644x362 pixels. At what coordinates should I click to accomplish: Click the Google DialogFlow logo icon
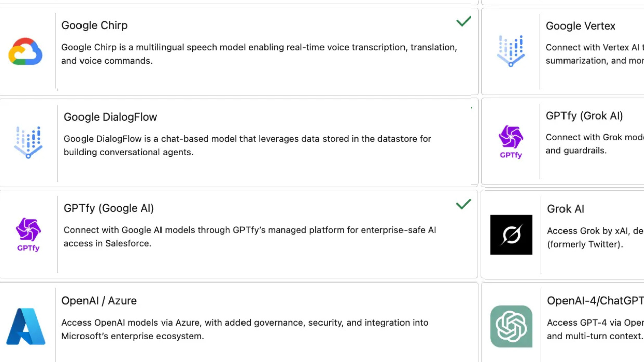coord(28,142)
